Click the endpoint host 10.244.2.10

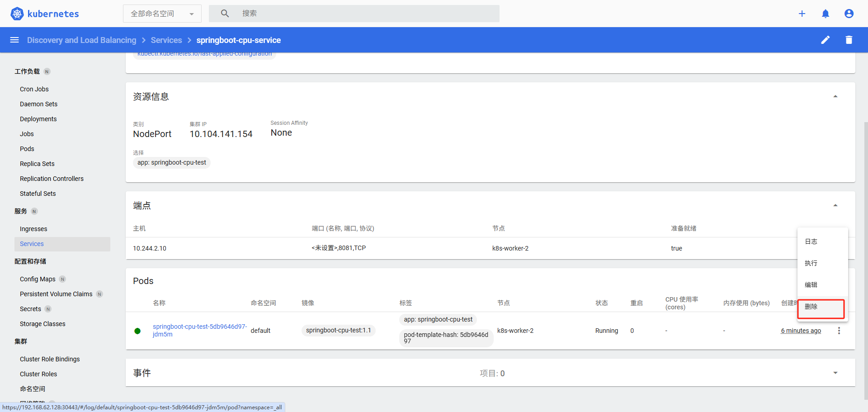click(x=150, y=248)
